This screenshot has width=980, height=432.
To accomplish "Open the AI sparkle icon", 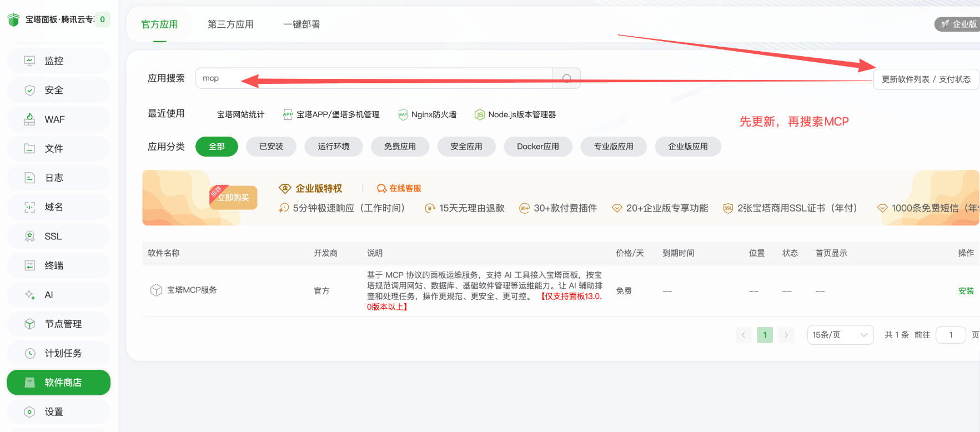I will point(30,295).
